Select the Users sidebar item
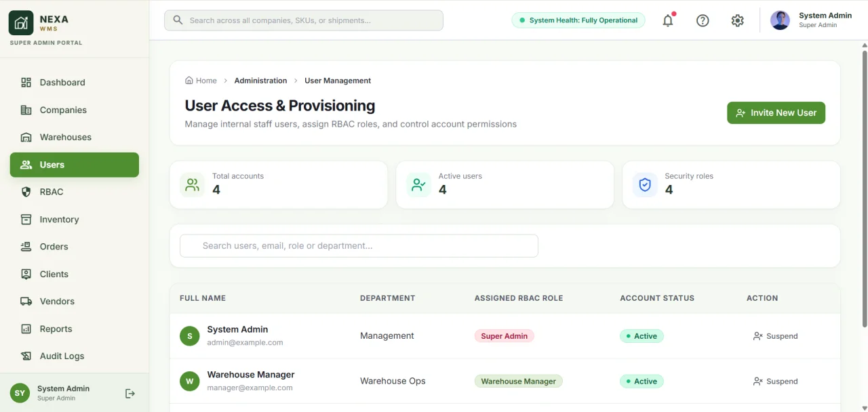This screenshot has width=868, height=412. 75,165
